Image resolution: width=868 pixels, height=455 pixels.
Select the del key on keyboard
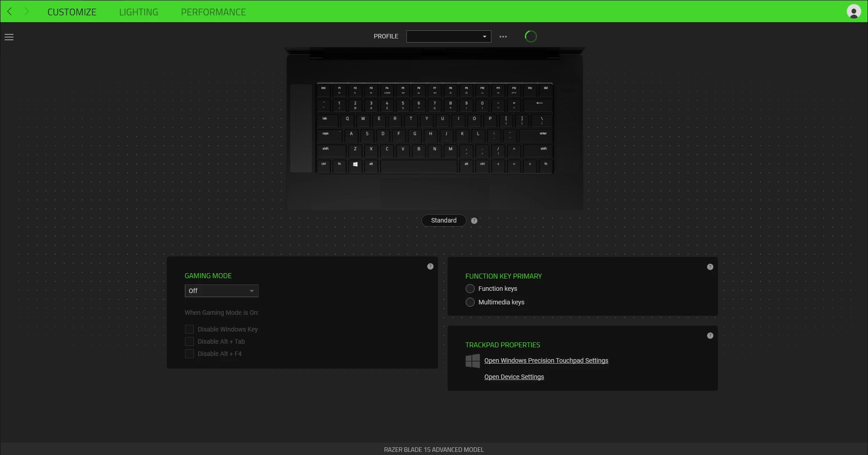click(x=546, y=90)
